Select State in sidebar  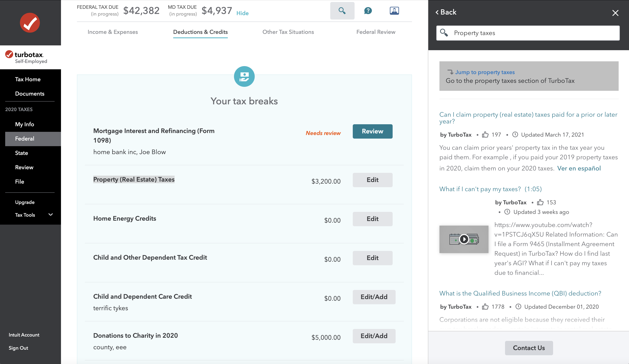(x=22, y=153)
